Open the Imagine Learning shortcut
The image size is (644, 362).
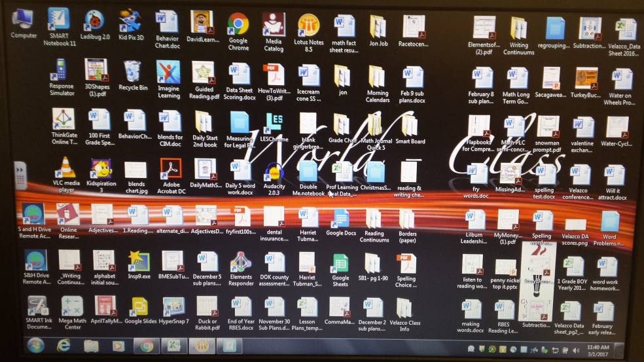168,72
